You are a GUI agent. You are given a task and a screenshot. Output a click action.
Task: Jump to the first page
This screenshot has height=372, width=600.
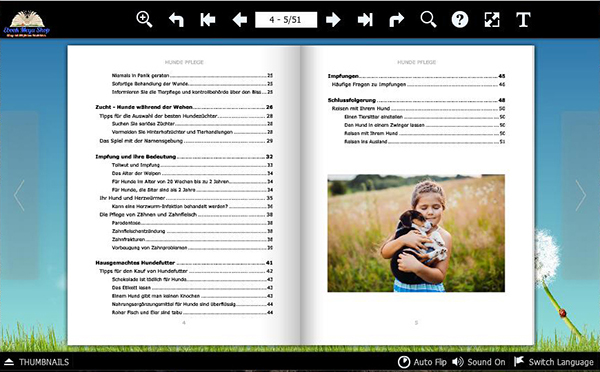[207, 20]
